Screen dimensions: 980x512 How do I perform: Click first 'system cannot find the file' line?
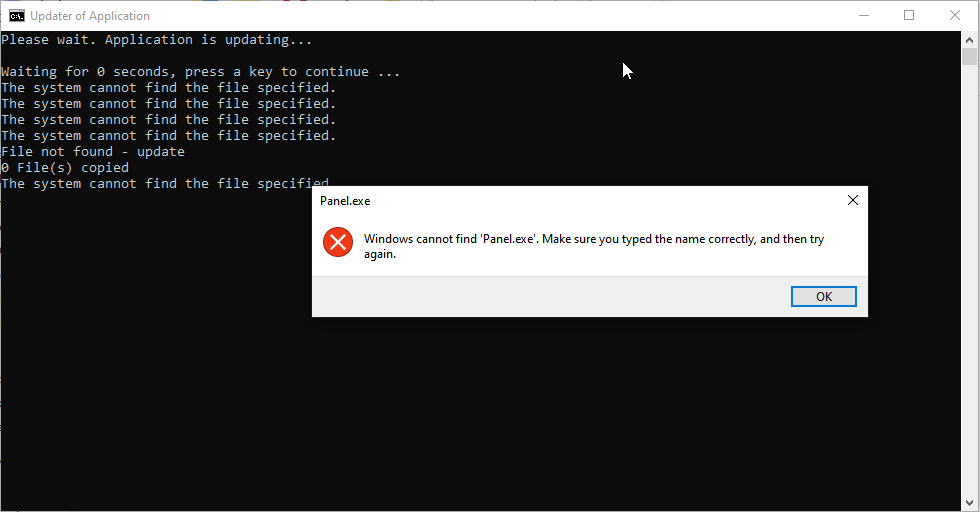coord(168,88)
